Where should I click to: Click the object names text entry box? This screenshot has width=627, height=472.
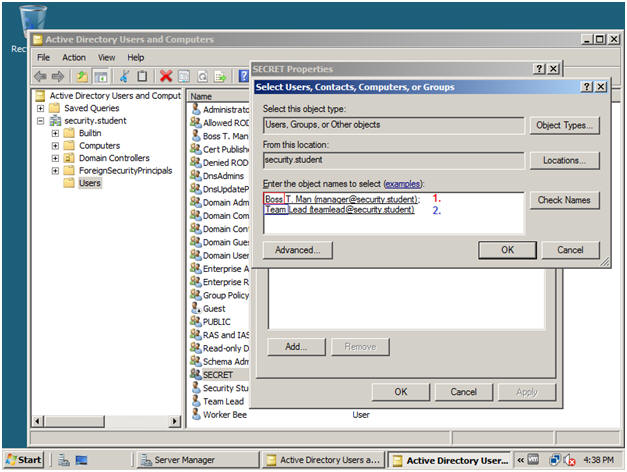pyautogui.click(x=393, y=213)
